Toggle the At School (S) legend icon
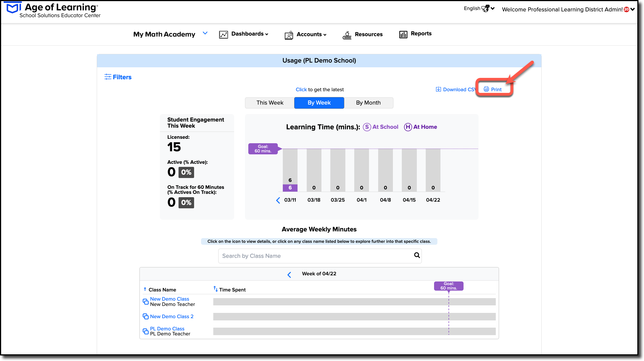 [367, 127]
